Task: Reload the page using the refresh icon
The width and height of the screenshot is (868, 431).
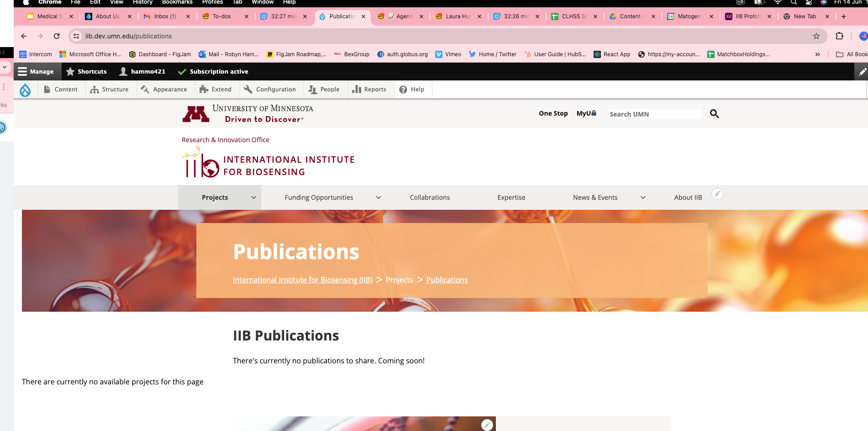Action: pyautogui.click(x=57, y=36)
